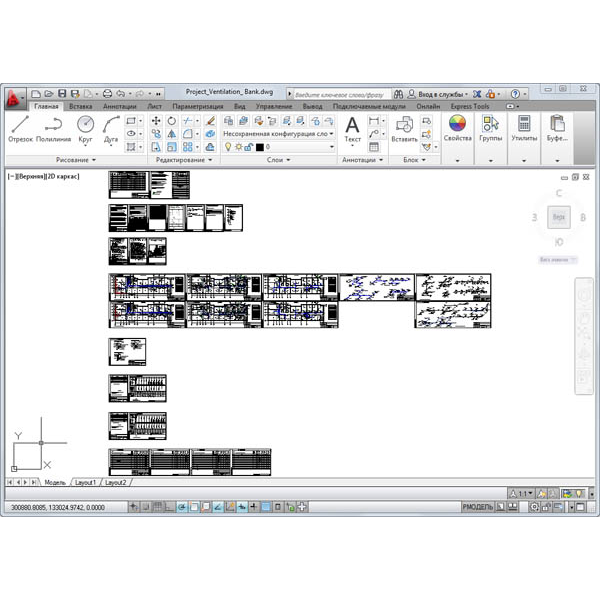600x600 pixels.
Task: Click the Верх face on the view cube
Action: (x=559, y=217)
